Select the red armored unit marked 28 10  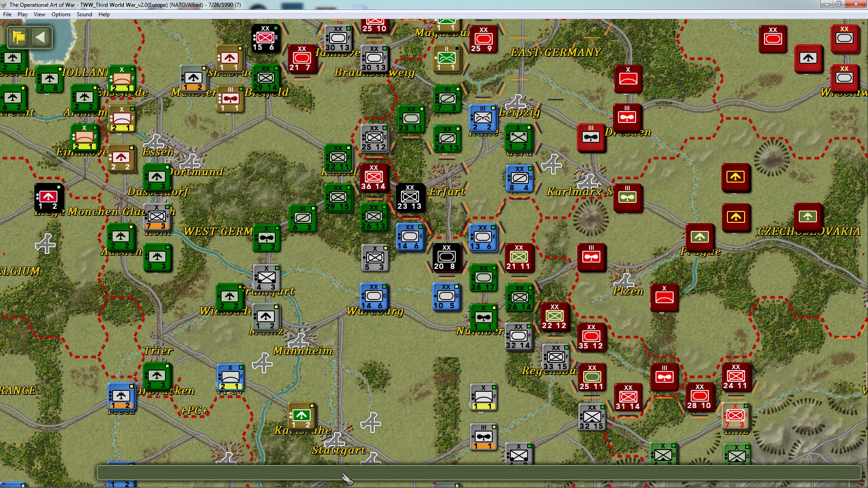click(x=699, y=396)
